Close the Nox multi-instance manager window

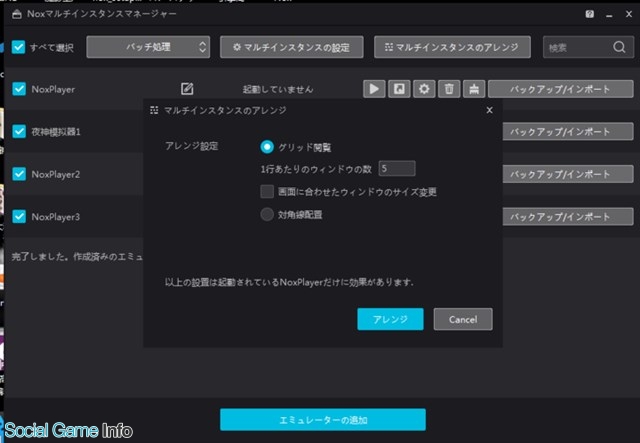tap(629, 14)
